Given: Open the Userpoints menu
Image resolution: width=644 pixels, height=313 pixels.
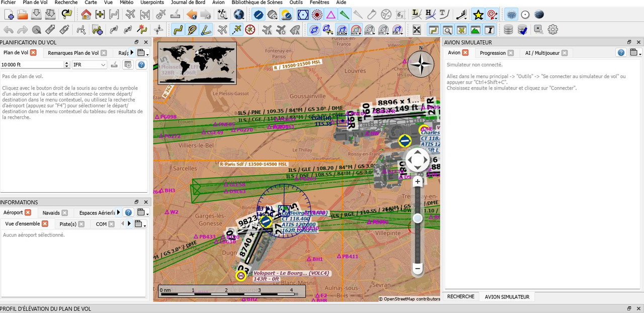Looking at the screenshot, I should [x=152, y=3].
